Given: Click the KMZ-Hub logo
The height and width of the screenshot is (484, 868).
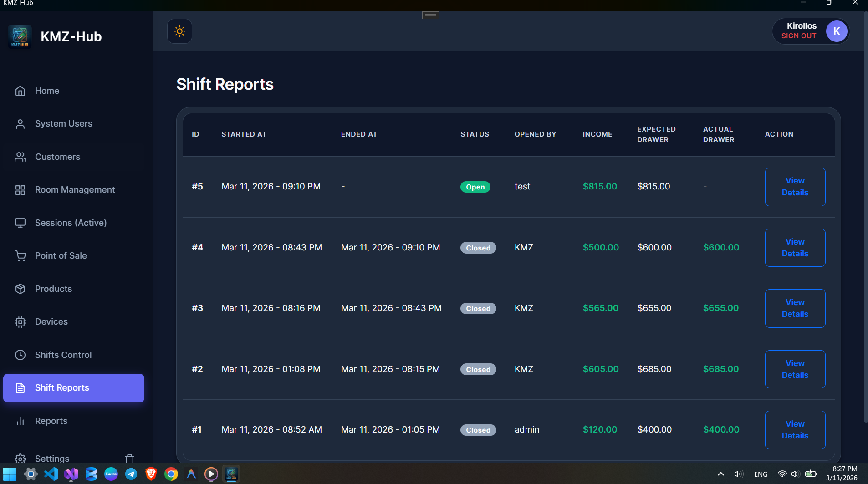Looking at the screenshot, I should point(20,36).
